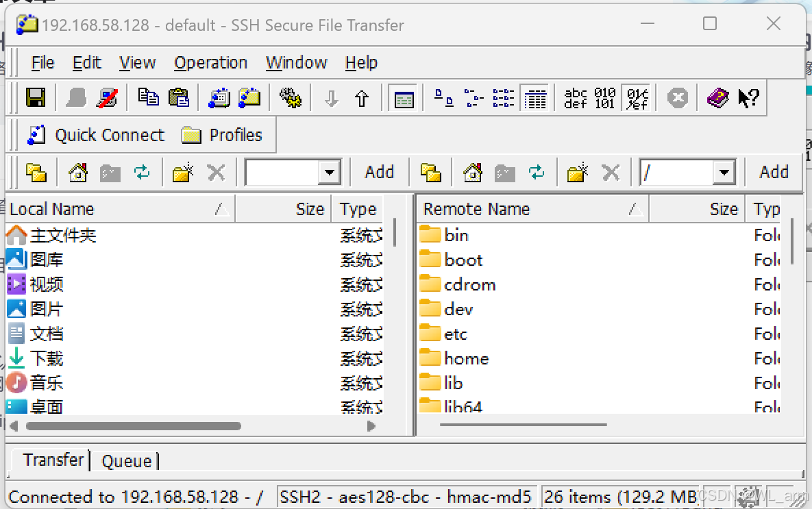Click the Disconnect icon with red slash
The height and width of the screenshot is (509, 812).
(x=107, y=97)
